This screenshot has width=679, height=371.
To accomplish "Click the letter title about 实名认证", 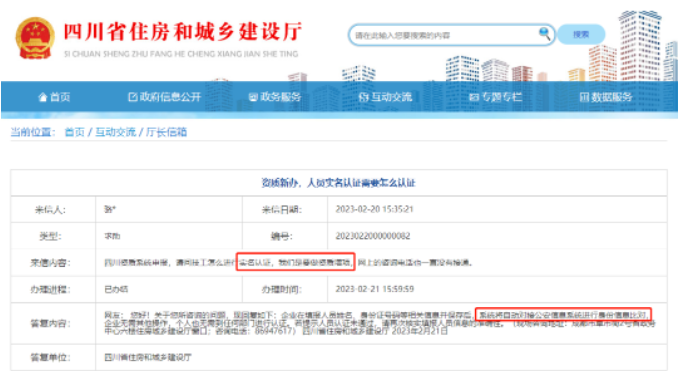I will coord(339,183).
